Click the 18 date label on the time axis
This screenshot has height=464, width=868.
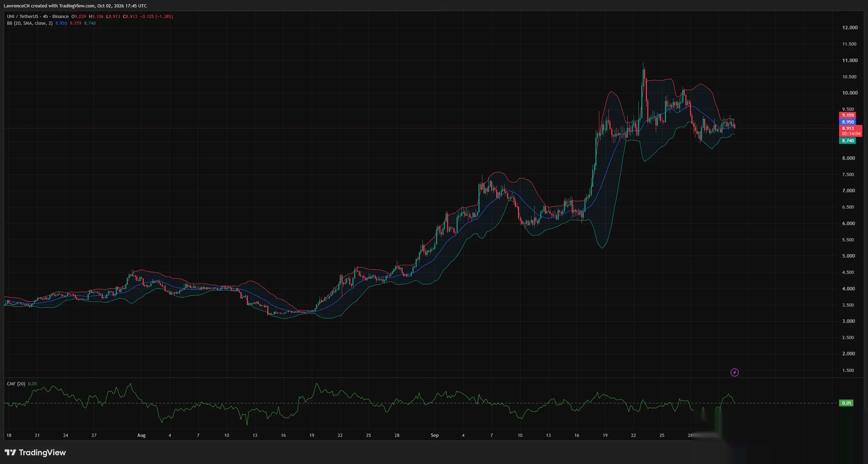click(x=9, y=435)
